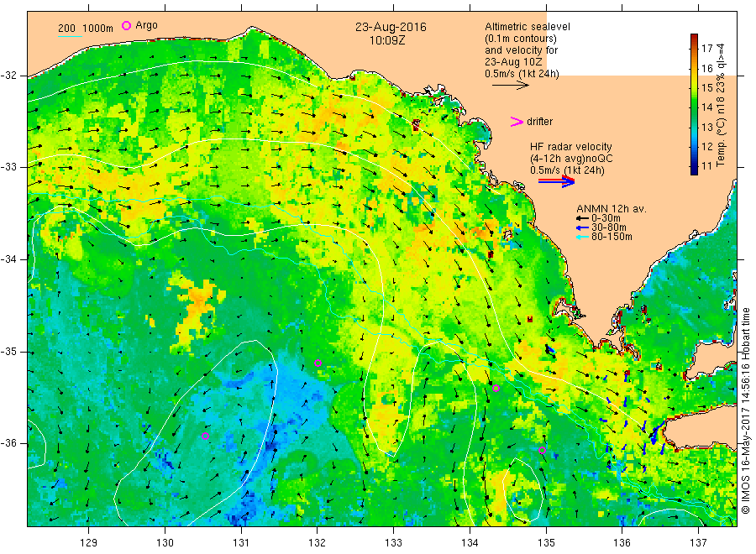Click the 13 tick on the colorbar

coord(706,128)
